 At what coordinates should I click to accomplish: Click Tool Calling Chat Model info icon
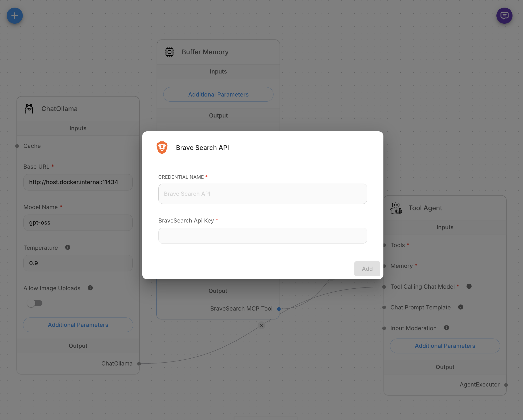click(469, 286)
